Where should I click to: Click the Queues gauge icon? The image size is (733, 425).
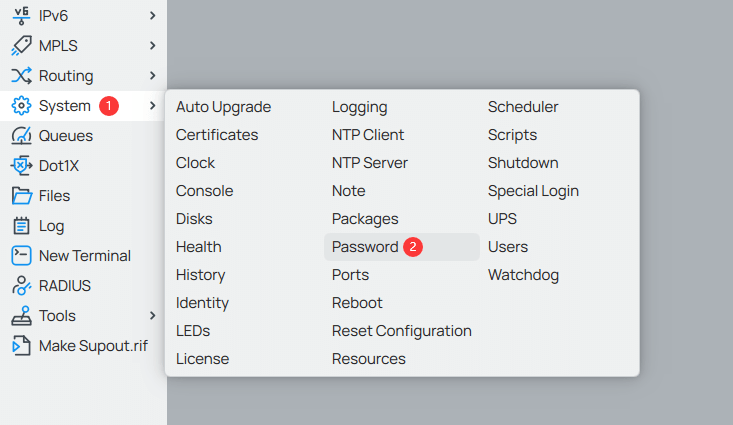pyautogui.click(x=21, y=136)
